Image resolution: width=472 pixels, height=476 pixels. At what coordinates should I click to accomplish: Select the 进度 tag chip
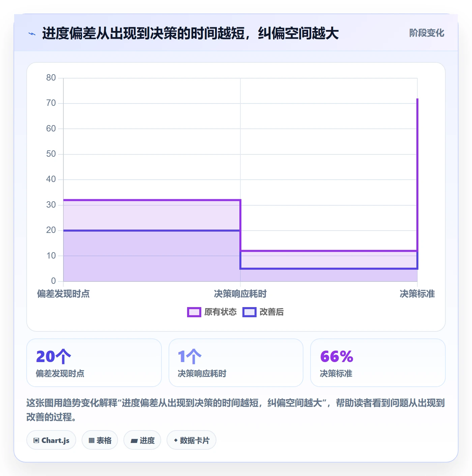point(142,440)
